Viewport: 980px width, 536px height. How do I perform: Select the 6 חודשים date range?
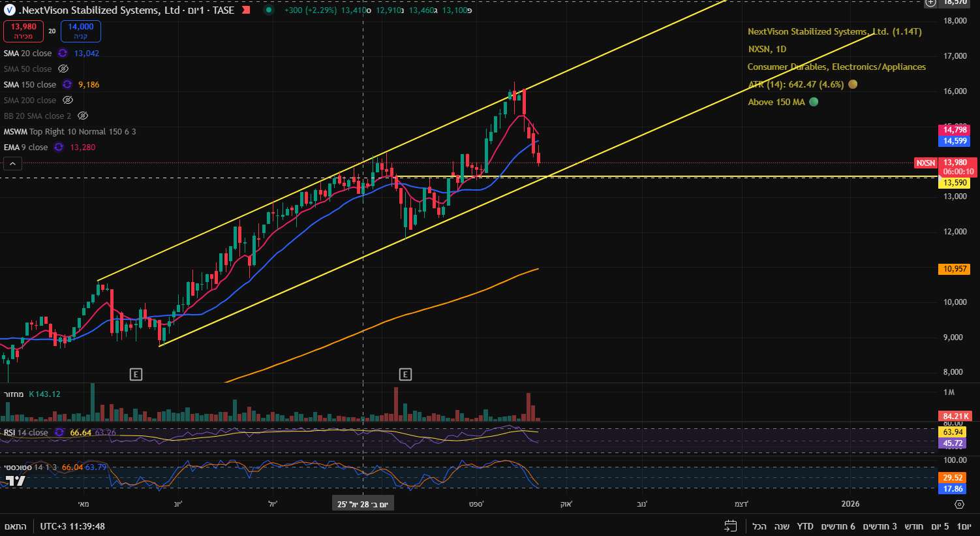(838, 526)
